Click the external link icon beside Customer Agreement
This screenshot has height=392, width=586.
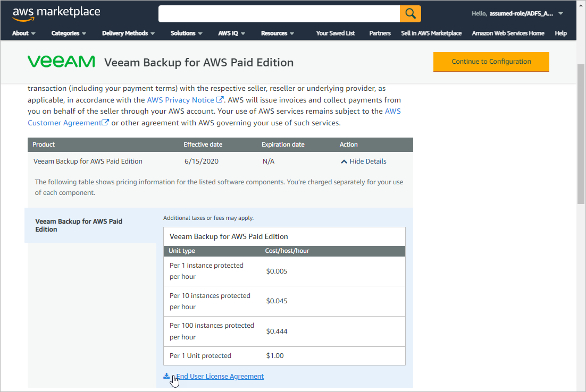tap(105, 123)
